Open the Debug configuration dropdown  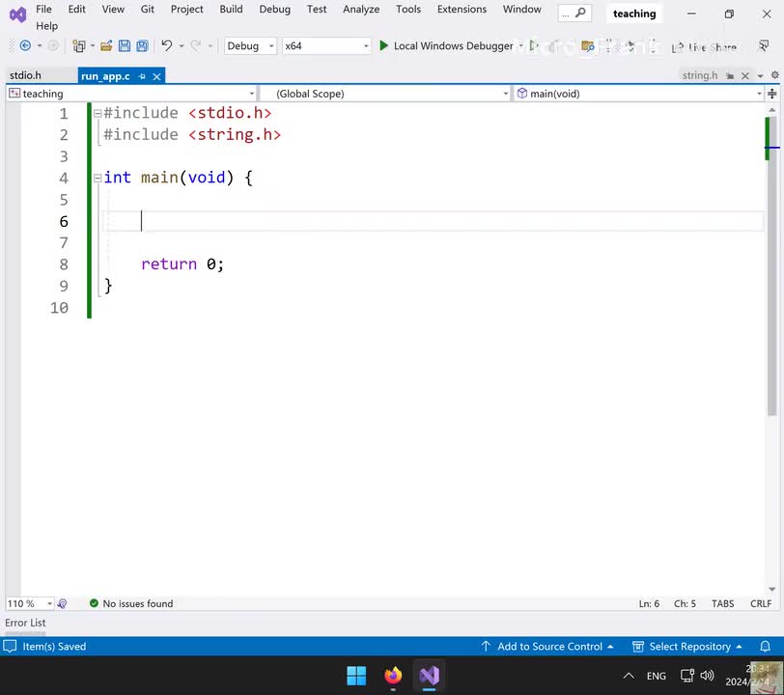250,46
